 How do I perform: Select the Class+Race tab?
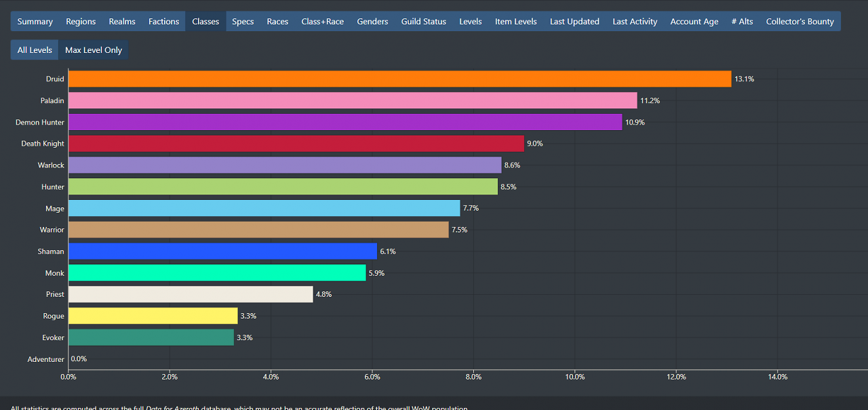point(323,21)
